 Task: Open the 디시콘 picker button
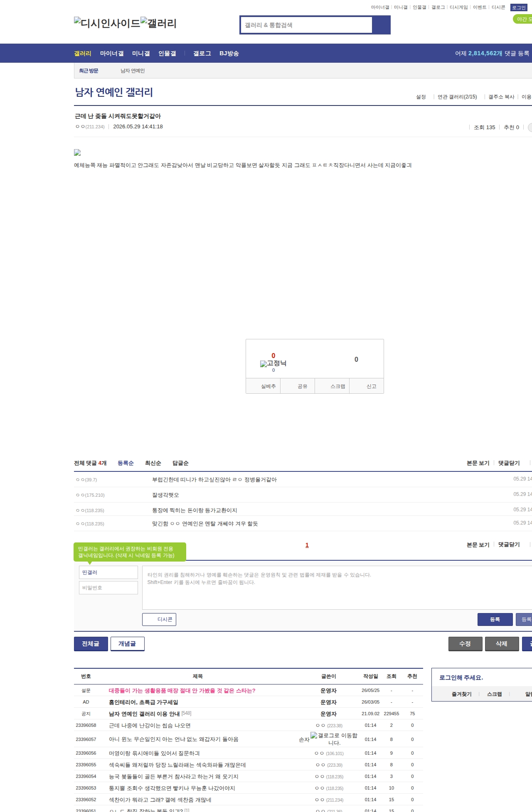click(x=159, y=619)
